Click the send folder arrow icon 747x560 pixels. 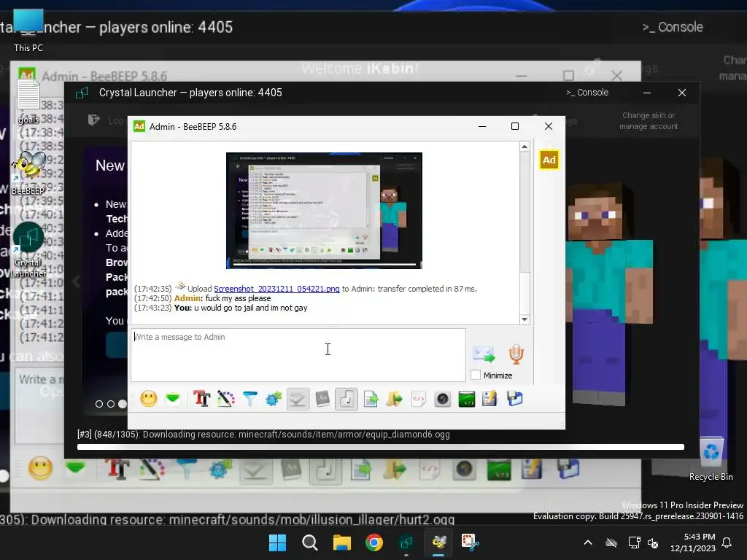[x=395, y=399]
